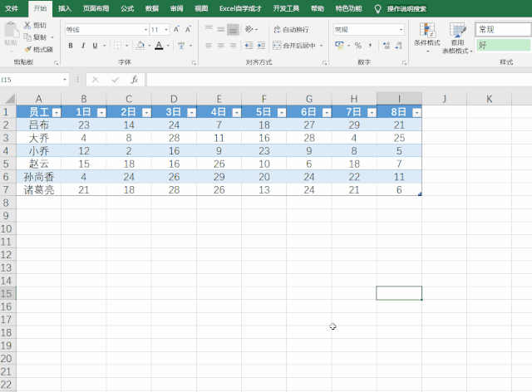
Task: Toggle Wrap Text (自动换行)
Action: [x=295, y=29]
